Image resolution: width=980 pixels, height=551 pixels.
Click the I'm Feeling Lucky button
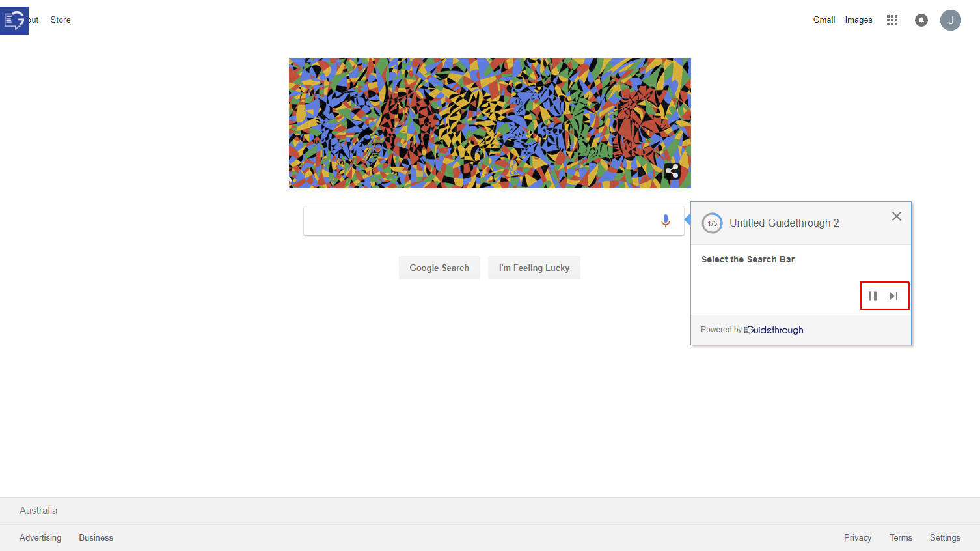534,268
